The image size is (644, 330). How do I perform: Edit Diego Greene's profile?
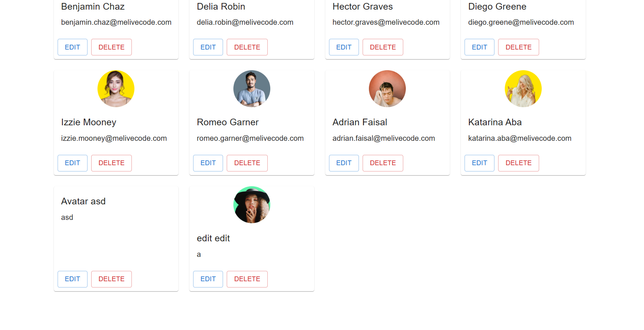coord(479,47)
